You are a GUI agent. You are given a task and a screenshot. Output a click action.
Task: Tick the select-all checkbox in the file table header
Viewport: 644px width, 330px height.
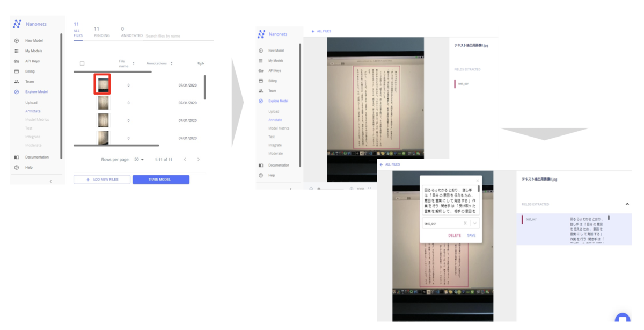coord(82,63)
